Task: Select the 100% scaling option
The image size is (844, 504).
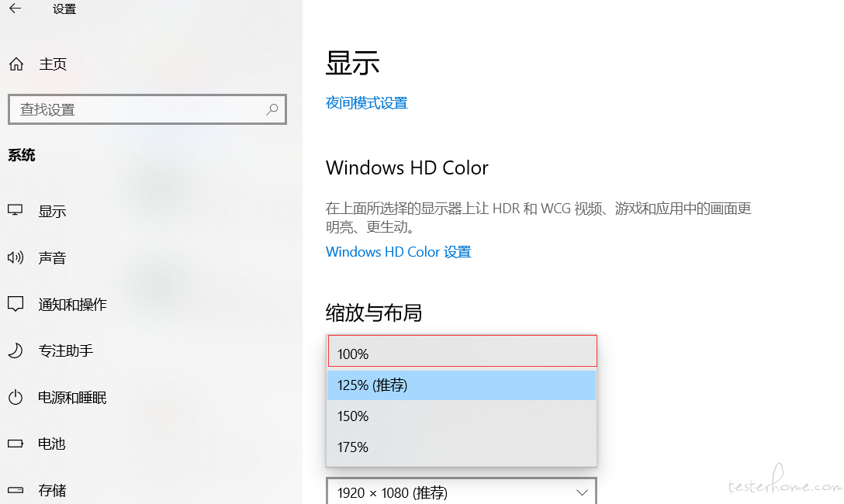Action: 462,351
